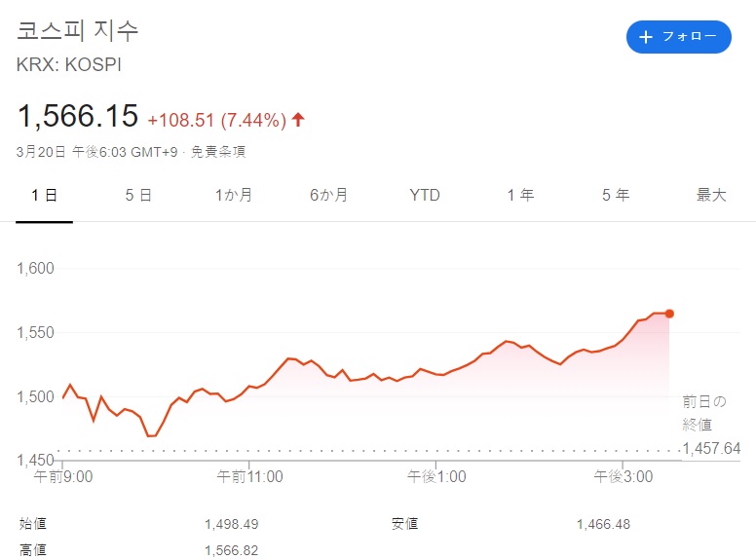Viewport: 756px width, 560px height.
Task: Click the KRX: KOSPI ticker label
Action: (x=69, y=65)
